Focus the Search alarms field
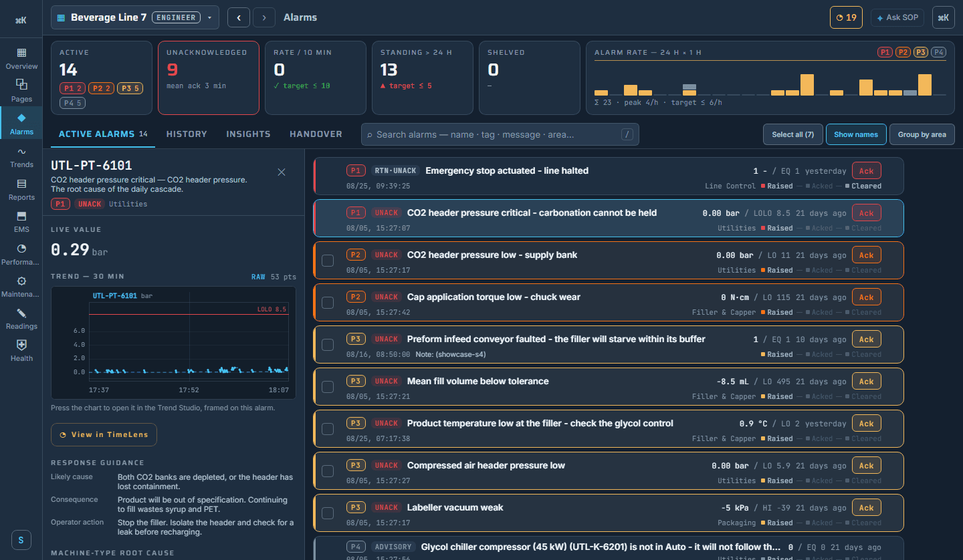963x560 pixels. coord(500,134)
